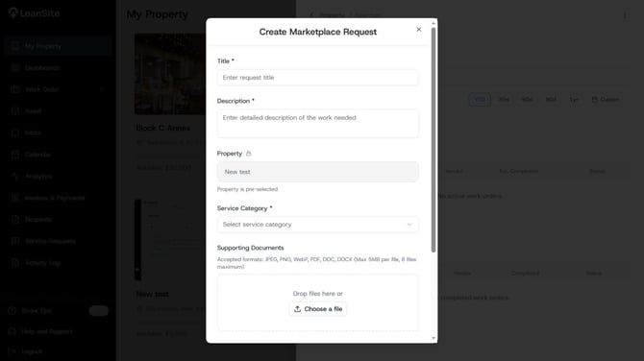This screenshot has width=644, height=361.
Task: Open the three-dot more options menu
Action: [x=625, y=15]
